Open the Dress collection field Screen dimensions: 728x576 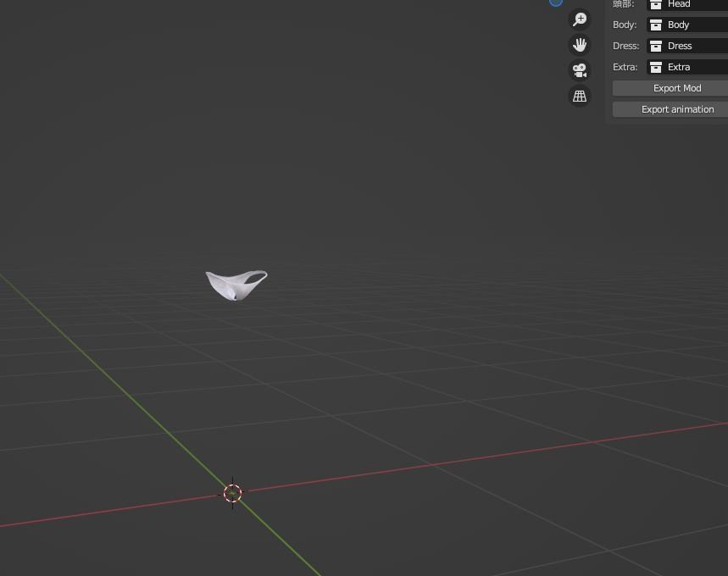pyautogui.click(x=687, y=46)
